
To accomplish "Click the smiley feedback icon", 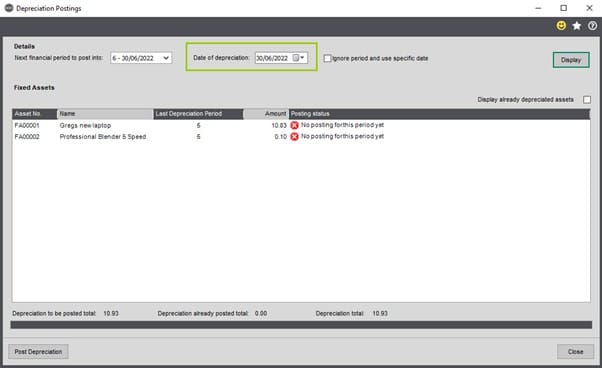I will click(x=561, y=26).
